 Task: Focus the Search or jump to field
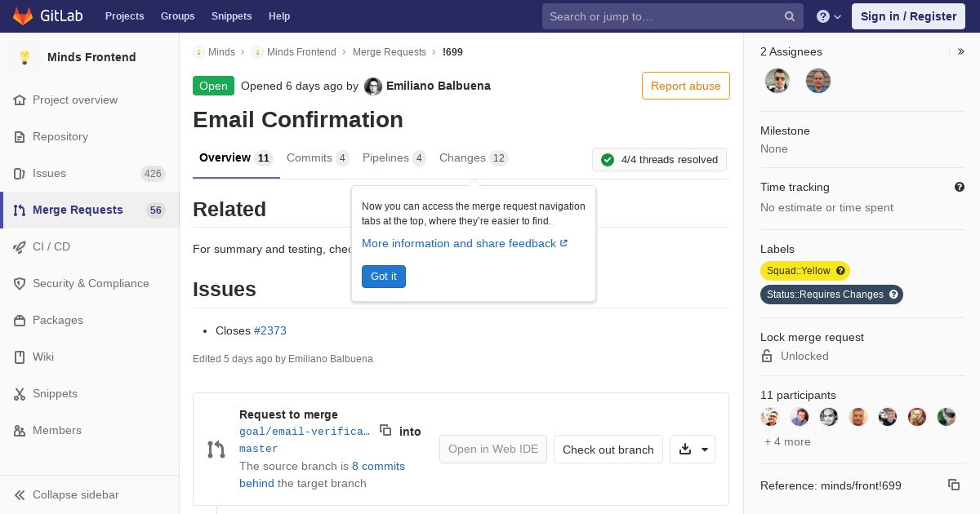[661, 16]
